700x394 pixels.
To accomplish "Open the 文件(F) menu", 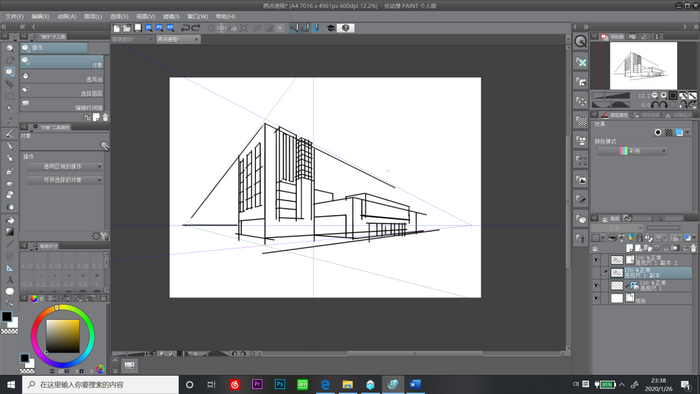I will pyautogui.click(x=14, y=17).
